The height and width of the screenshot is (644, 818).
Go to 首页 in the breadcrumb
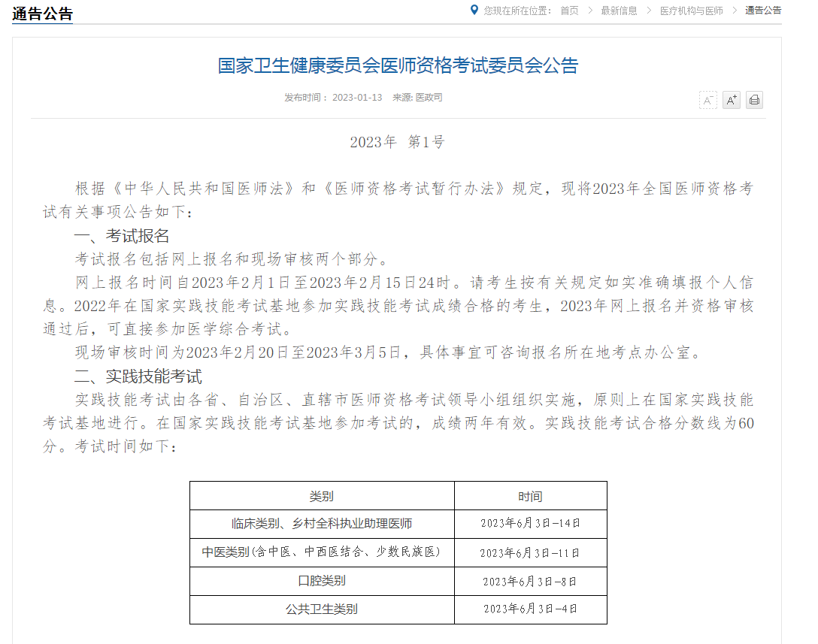pyautogui.click(x=569, y=11)
